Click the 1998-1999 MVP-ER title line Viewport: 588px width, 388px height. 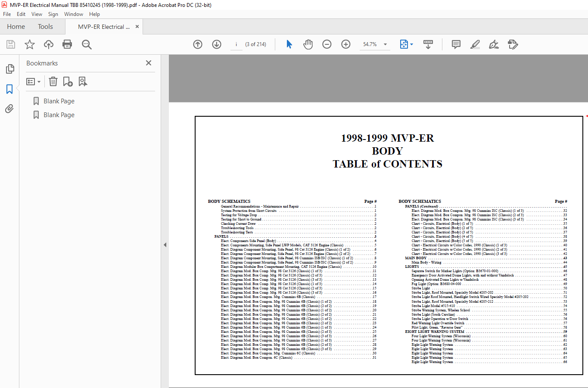pos(387,138)
